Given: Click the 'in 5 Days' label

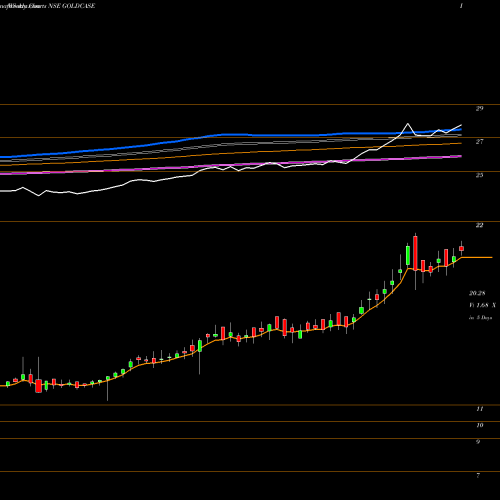Looking at the screenshot, I should click(481, 318).
